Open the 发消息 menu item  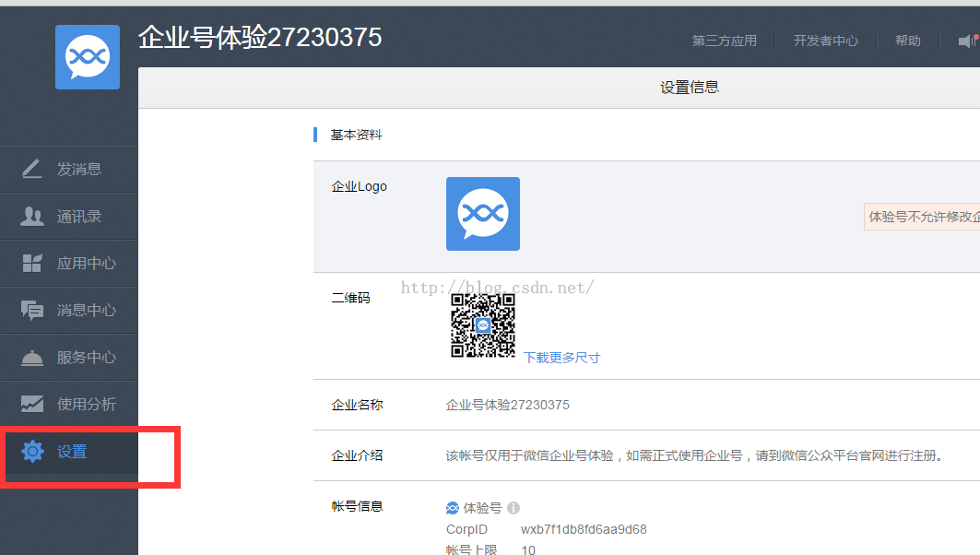69,170
